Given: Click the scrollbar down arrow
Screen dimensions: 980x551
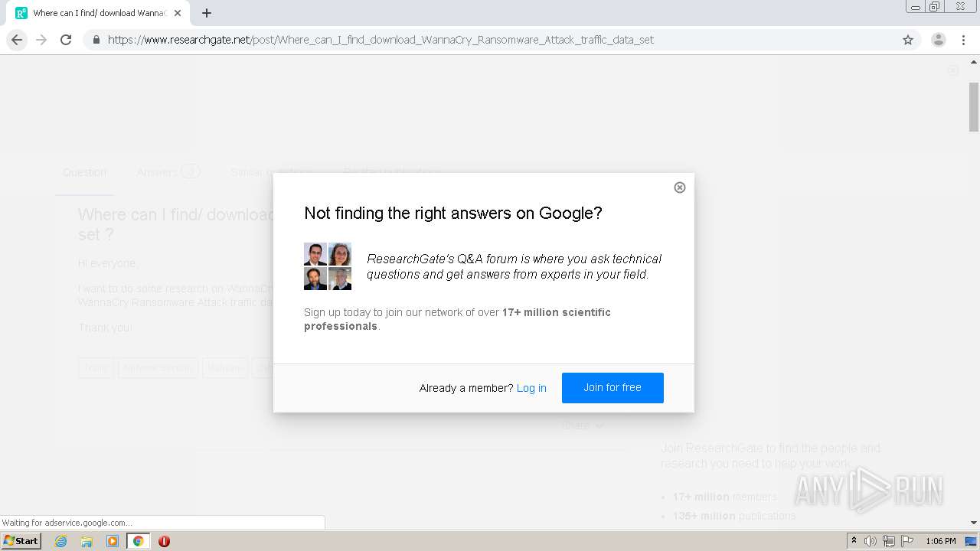Looking at the screenshot, I should [974, 523].
